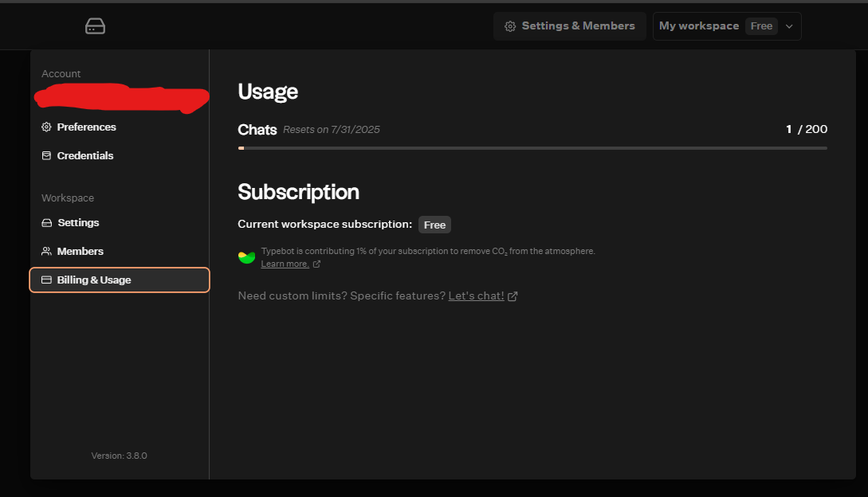Image resolution: width=868 pixels, height=497 pixels.
Task: Click the Preferences gear icon
Action: click(x=46, y=127)
